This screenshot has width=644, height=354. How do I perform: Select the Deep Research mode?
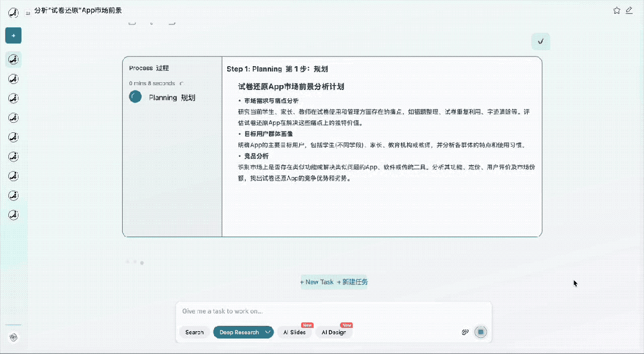click(x=239, y=332)
